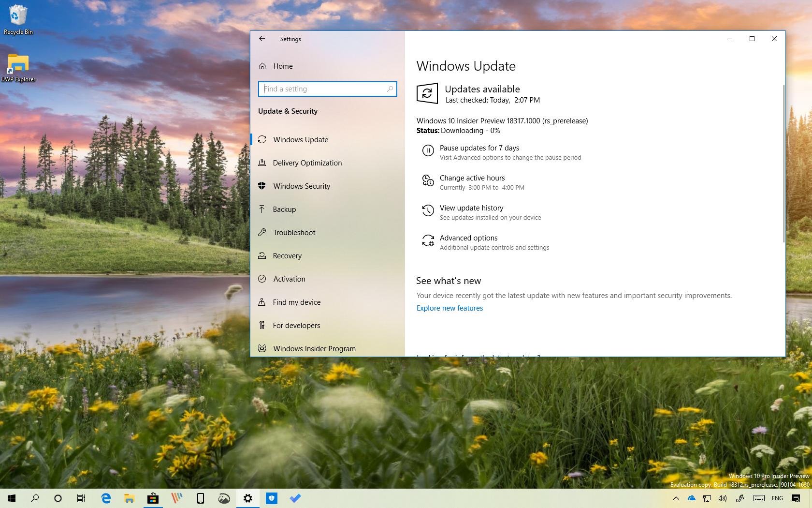The height and width of the screenshot is (508, 812).
Task: Open Advanced options
Action: (x=468, y=238)
